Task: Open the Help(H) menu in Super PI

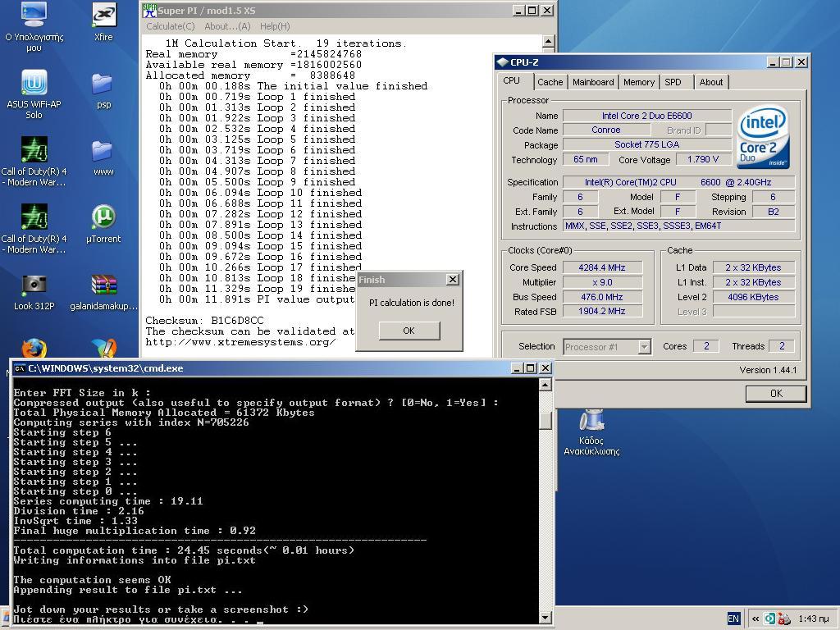Action: [274, 26]
